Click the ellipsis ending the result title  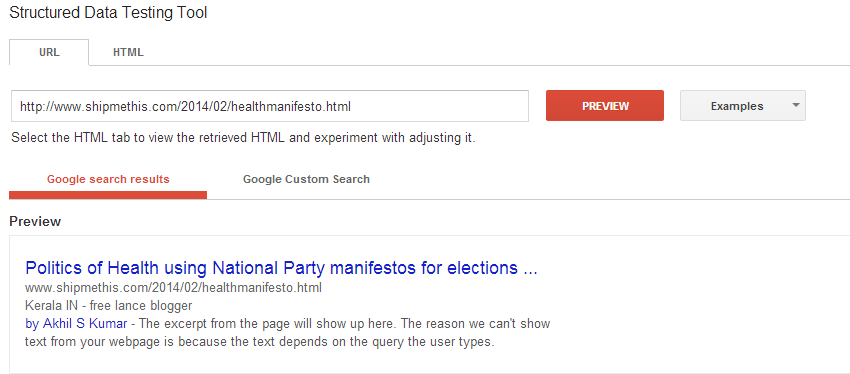tap(530, 271)
